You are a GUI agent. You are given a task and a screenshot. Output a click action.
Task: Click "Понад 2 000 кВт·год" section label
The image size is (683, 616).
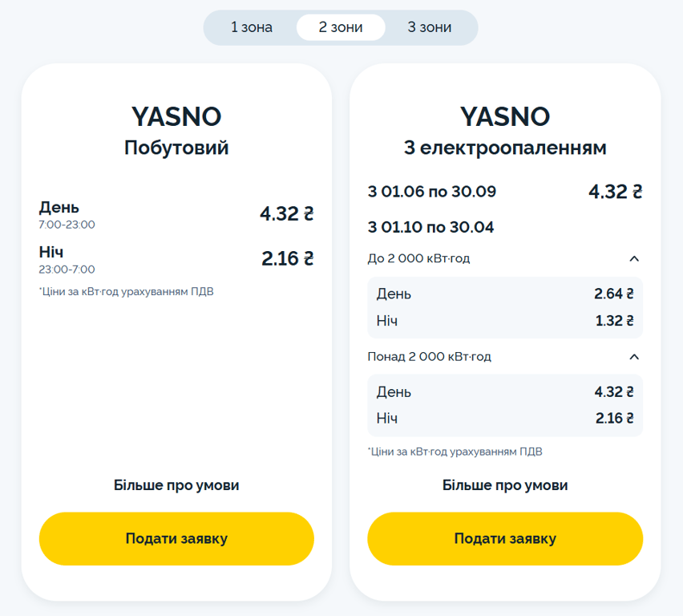[429, 356]
